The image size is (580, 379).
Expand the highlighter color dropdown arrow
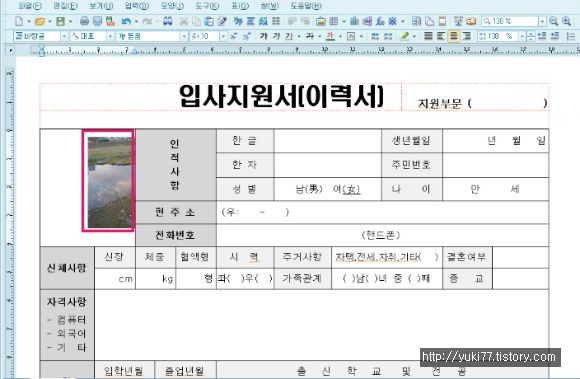coord(414,36)
